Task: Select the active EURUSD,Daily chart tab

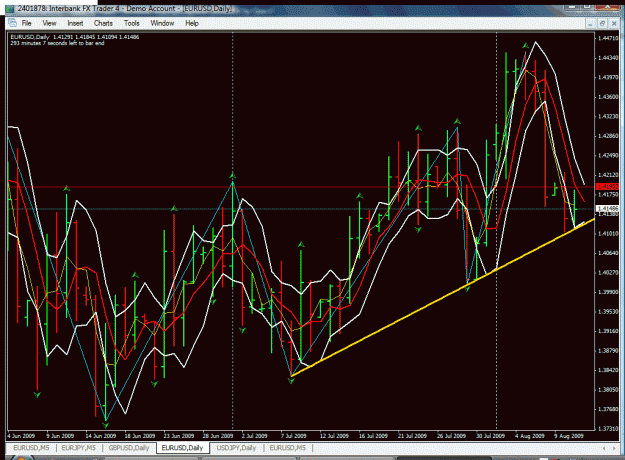Action: pyautogui.click(x=183, y=448)
